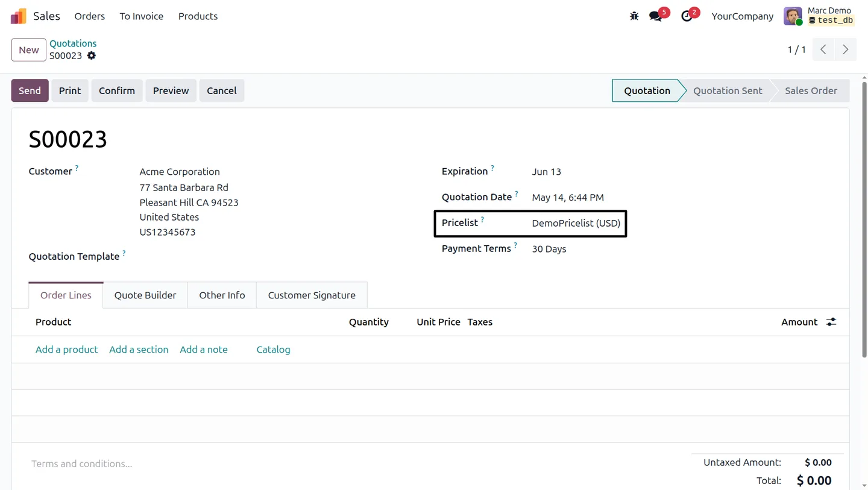The width and height of the screenshot is (868, 490).
Task: Create a New quotation
Action: click(x=29, y=50)
